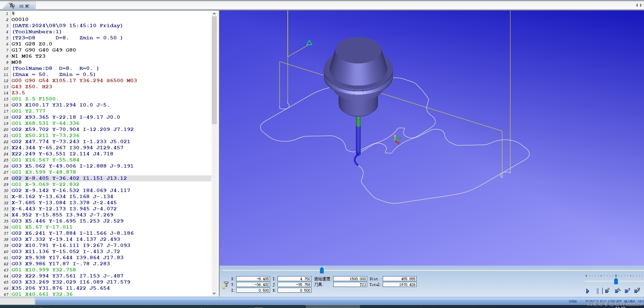Click the DATE comment line in the code
Screen dimensions: 644x308
click(x=67, y=25)
